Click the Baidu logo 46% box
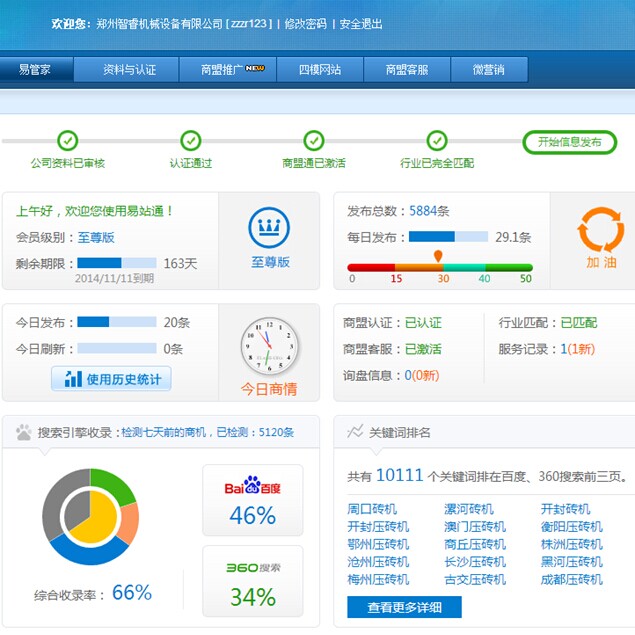 [252, 500]
